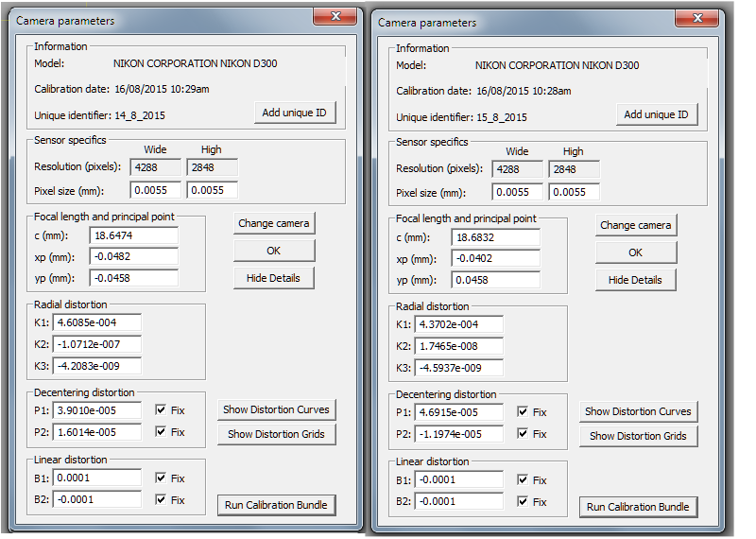Click the model name in right window
Image resolution: width=756 pixels, height=539 pixels.
coord(558,65)
